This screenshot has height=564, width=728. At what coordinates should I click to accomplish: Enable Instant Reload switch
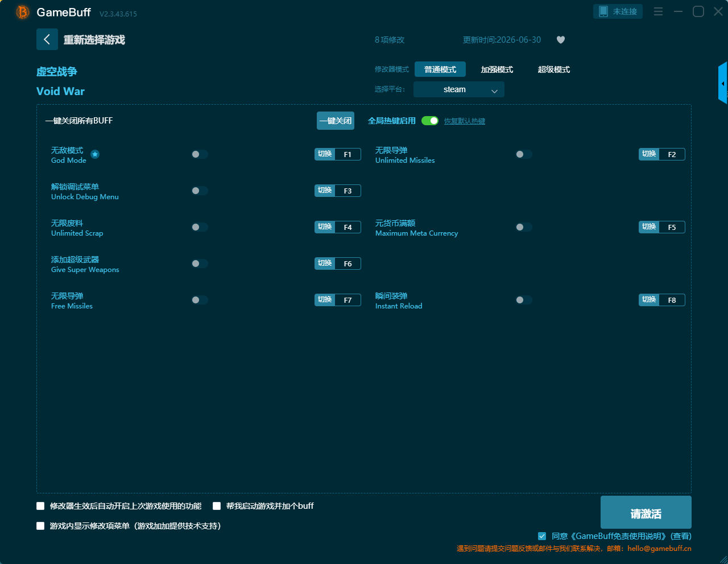coord(524,300)
